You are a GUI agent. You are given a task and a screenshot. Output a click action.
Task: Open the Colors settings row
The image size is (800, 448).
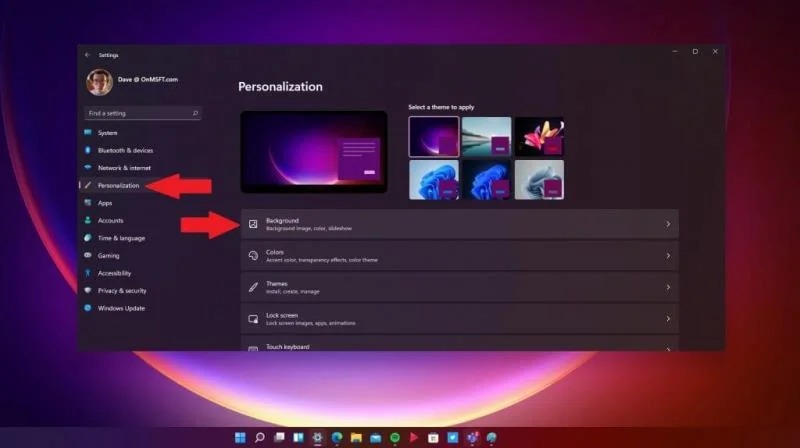[460, 256]
